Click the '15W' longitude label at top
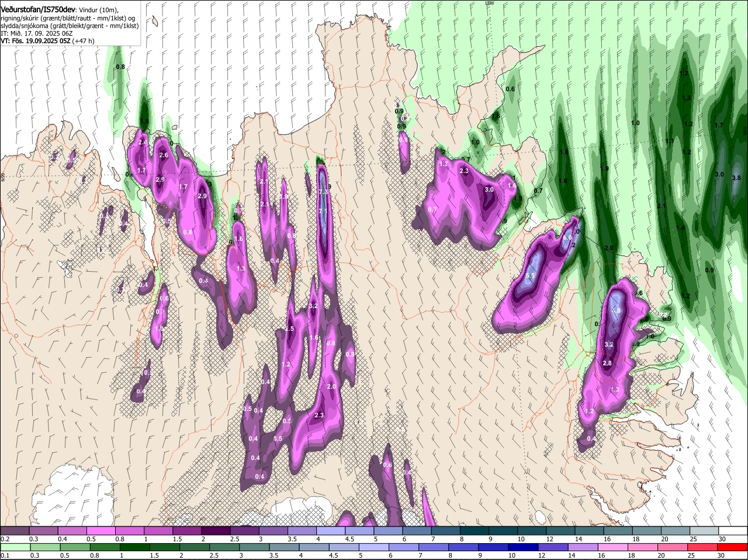The image size is (748, 560). coord(489,3)
